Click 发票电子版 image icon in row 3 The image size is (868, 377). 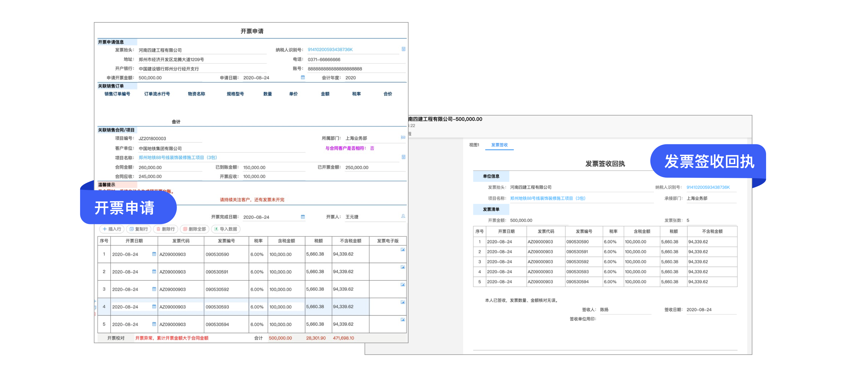[403, 284]
